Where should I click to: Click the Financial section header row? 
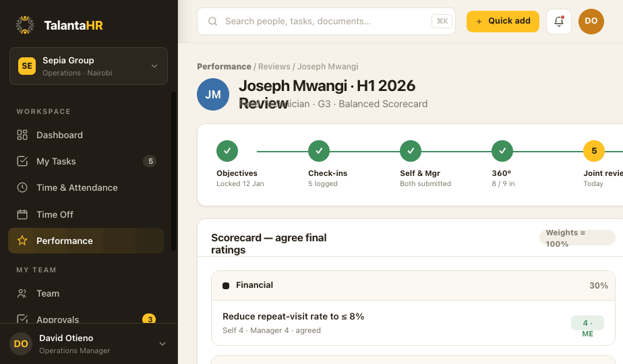point(413,285)
